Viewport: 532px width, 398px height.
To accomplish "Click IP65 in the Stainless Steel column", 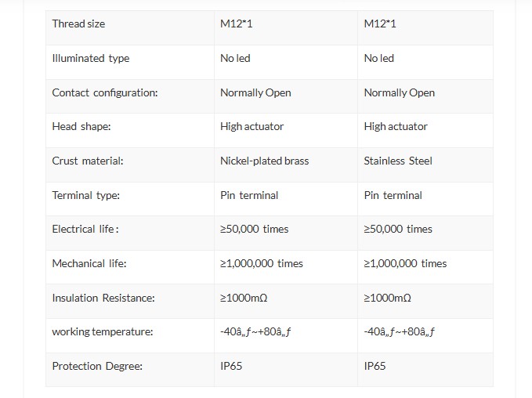I will tap(375, 366).
